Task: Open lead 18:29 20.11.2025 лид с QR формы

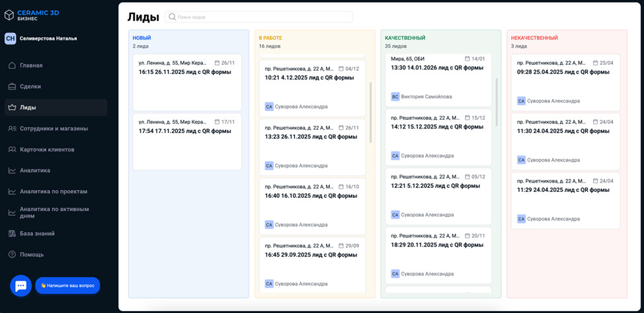Action: pos(438,255)
